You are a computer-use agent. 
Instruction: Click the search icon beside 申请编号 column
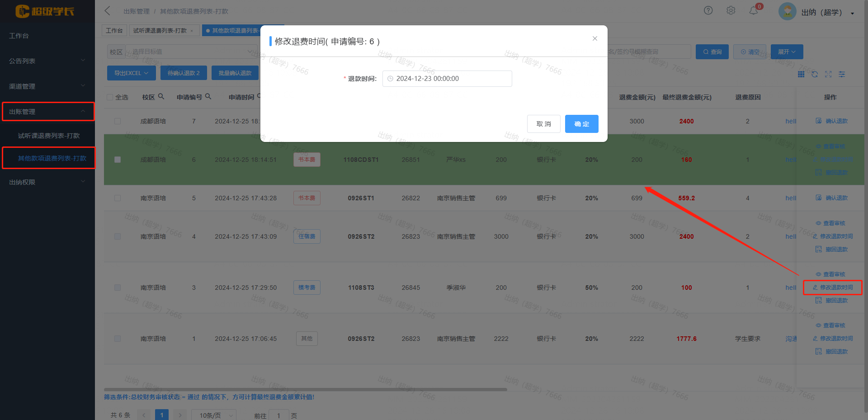(208, 96)
